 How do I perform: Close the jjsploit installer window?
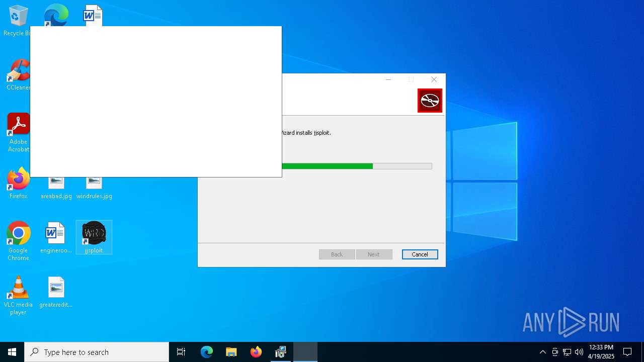click(434, 79)
